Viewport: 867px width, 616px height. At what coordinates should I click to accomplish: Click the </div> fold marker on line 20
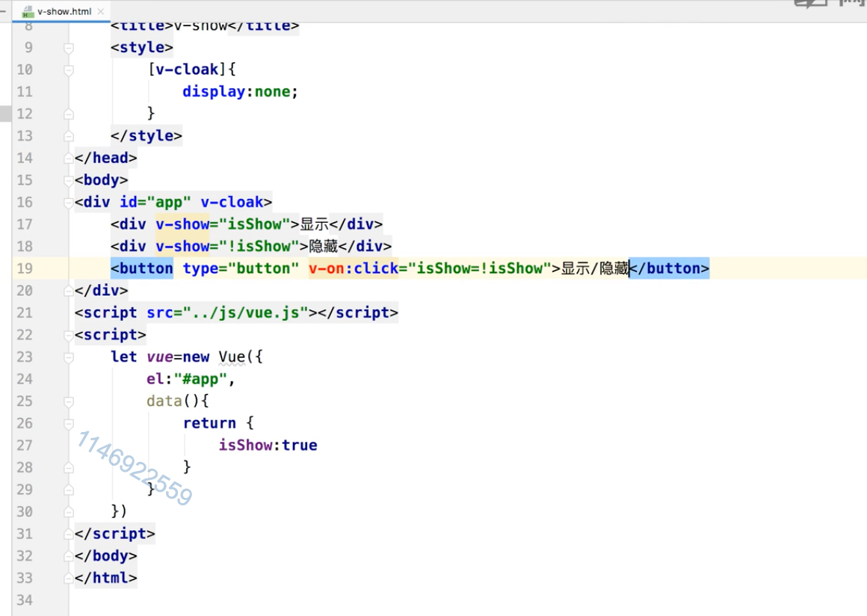tap(69, 292)
